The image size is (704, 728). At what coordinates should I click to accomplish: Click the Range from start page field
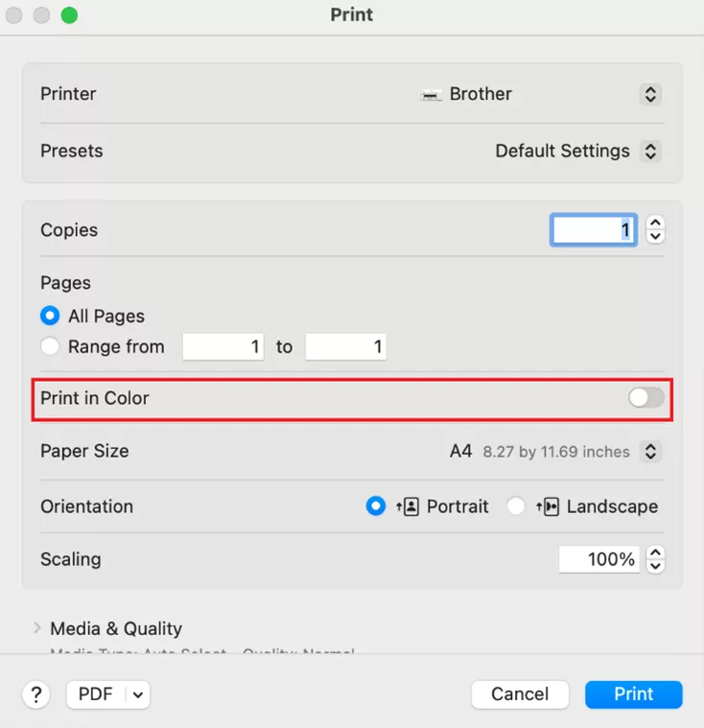tap(223, 346)
